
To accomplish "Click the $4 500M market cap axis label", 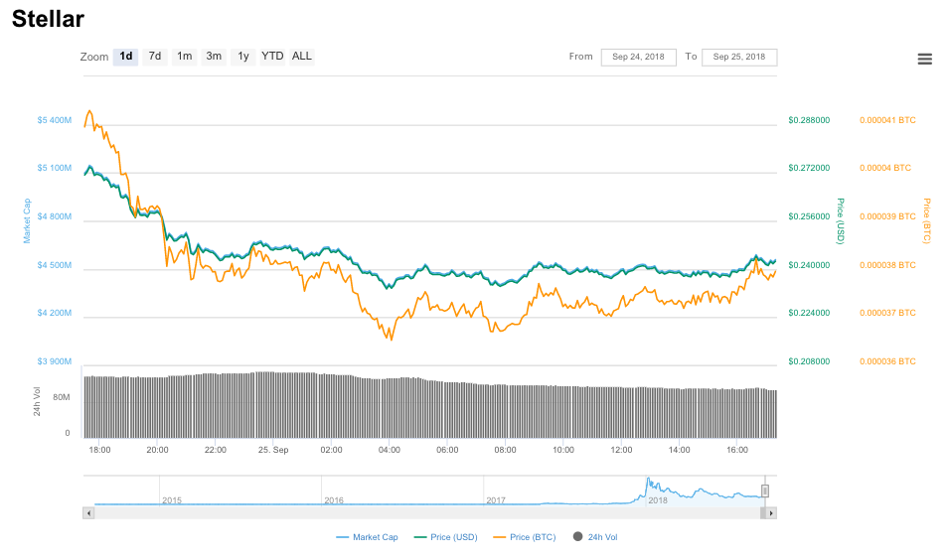I will coord(54,265).
